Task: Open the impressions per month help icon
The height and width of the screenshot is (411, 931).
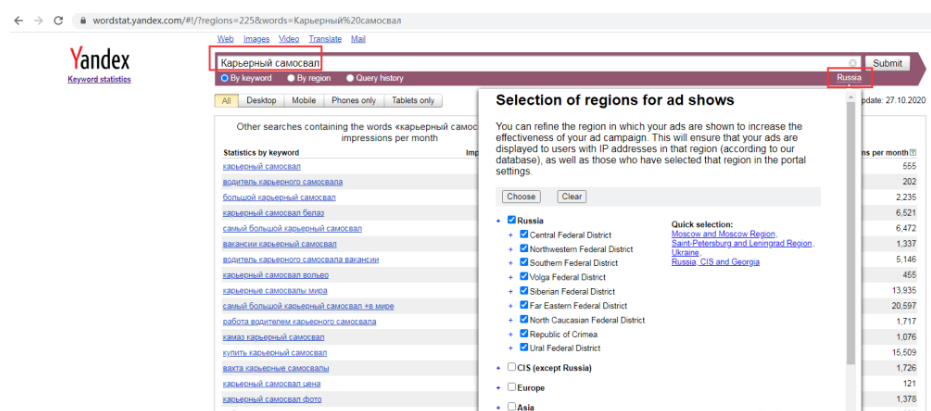Action: tap(913, 153)
